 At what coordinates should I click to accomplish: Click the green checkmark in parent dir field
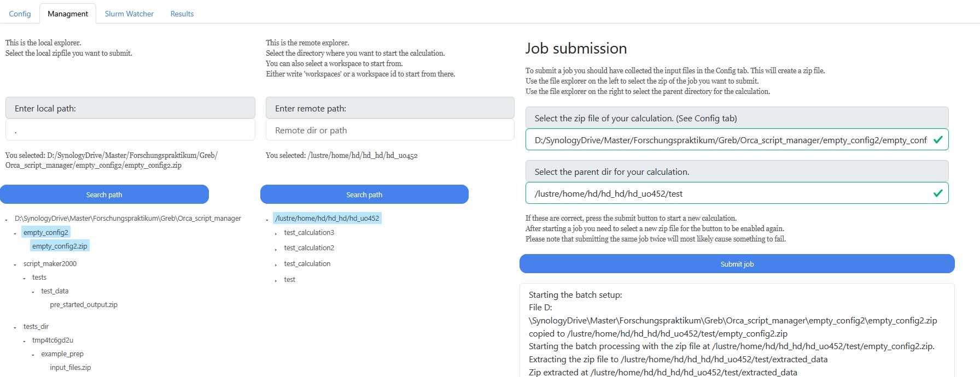pyautogui.click(x=938, y=193)
